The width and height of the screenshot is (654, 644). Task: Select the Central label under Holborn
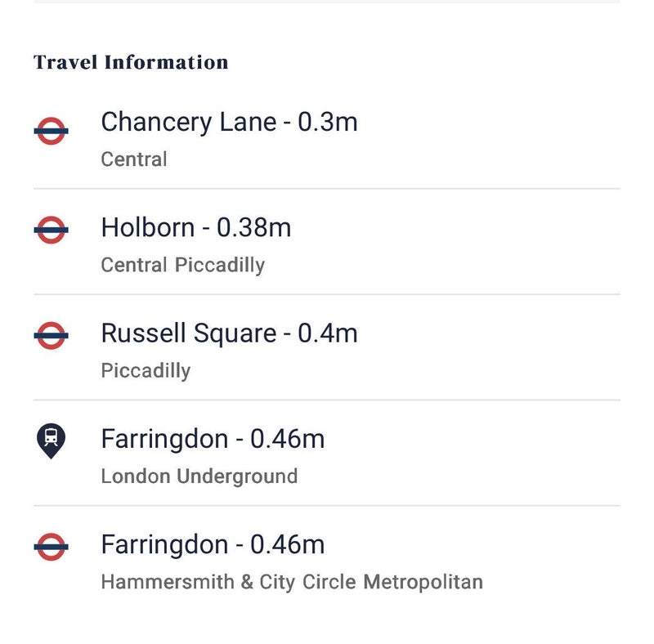click(134, 265)
